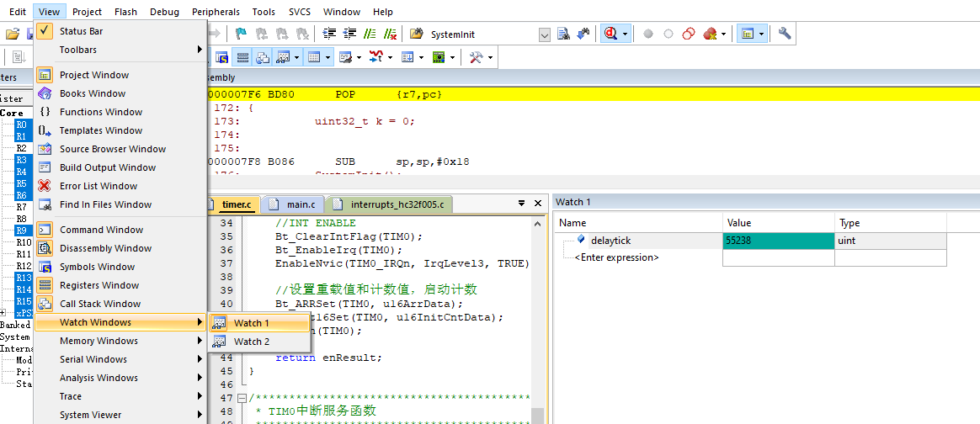980x424 pixels.
Task: Open dropdown arrow beside window layout icon
Action: coord(762,34)
